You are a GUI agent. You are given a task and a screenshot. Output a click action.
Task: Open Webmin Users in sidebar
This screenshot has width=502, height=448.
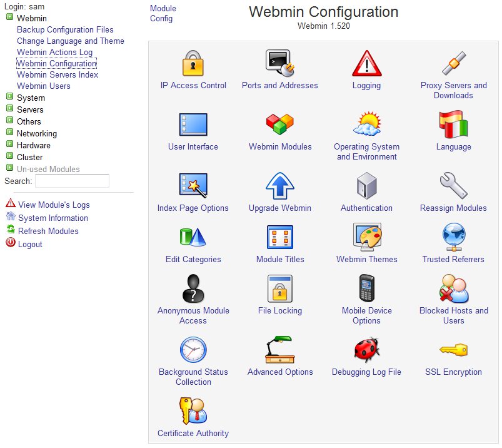point(44,86)
